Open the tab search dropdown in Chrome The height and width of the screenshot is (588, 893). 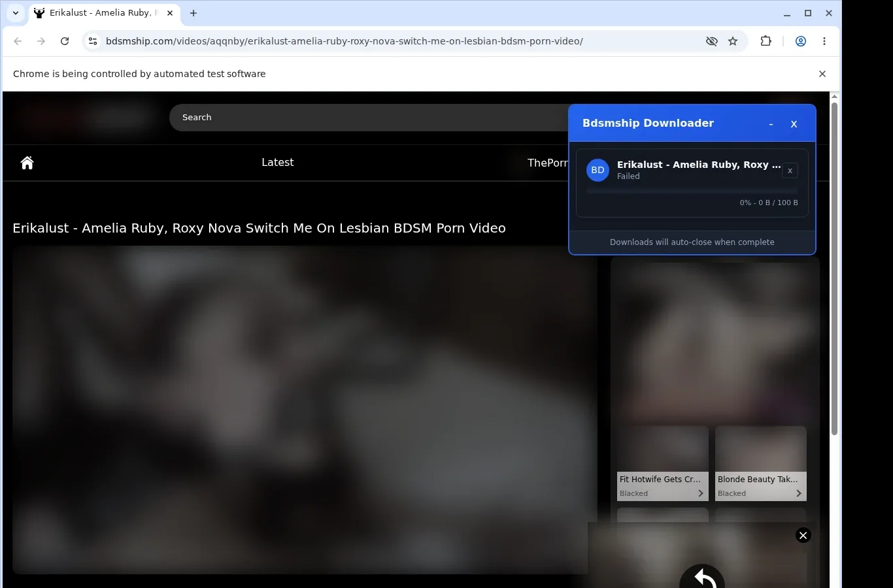(x=16, y=13)
